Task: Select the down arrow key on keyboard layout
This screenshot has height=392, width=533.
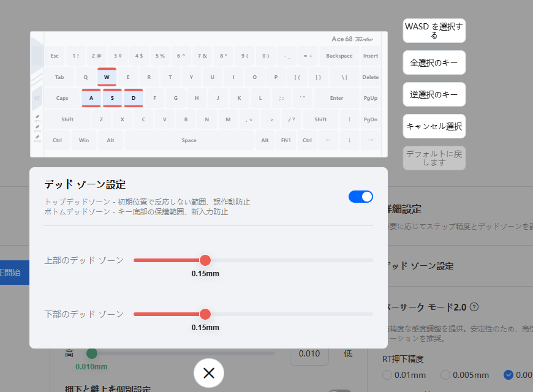Action: click(x=349, y=140)
